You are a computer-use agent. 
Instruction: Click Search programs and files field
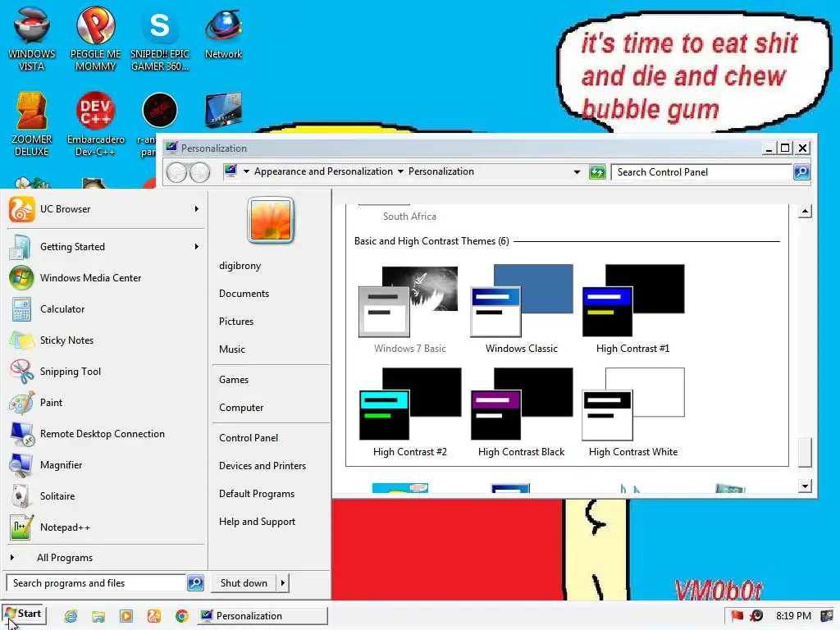97,583
